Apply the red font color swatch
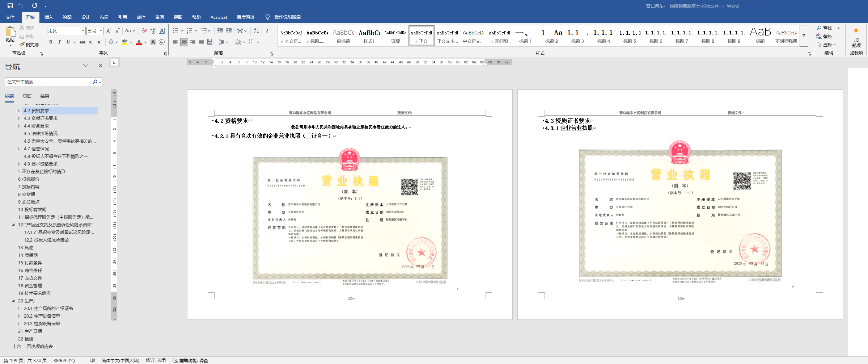 [139, 42]
